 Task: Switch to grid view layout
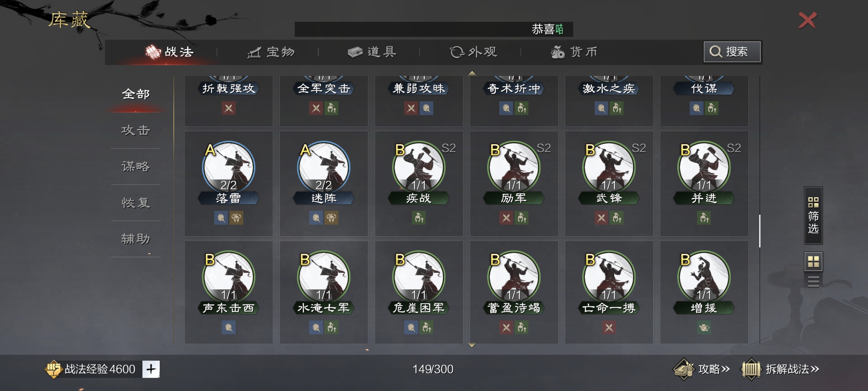click(813, 262)
